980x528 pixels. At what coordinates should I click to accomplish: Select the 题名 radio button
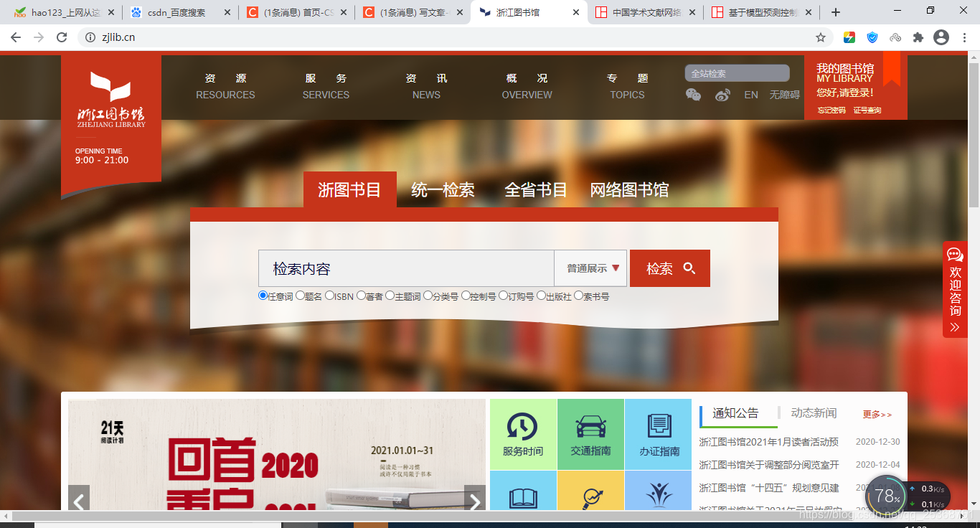(x=301, y=296)
